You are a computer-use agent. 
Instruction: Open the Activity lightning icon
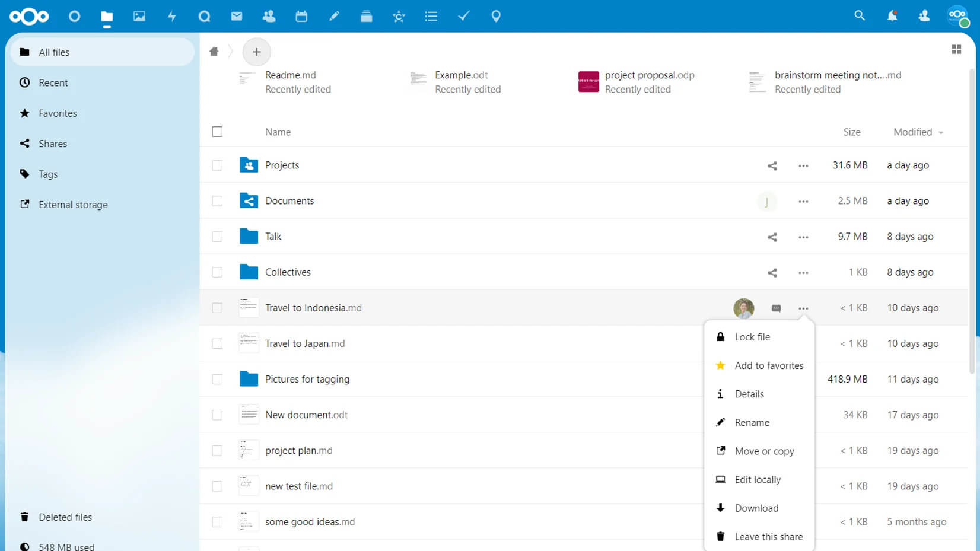click(x=172, y=16)
